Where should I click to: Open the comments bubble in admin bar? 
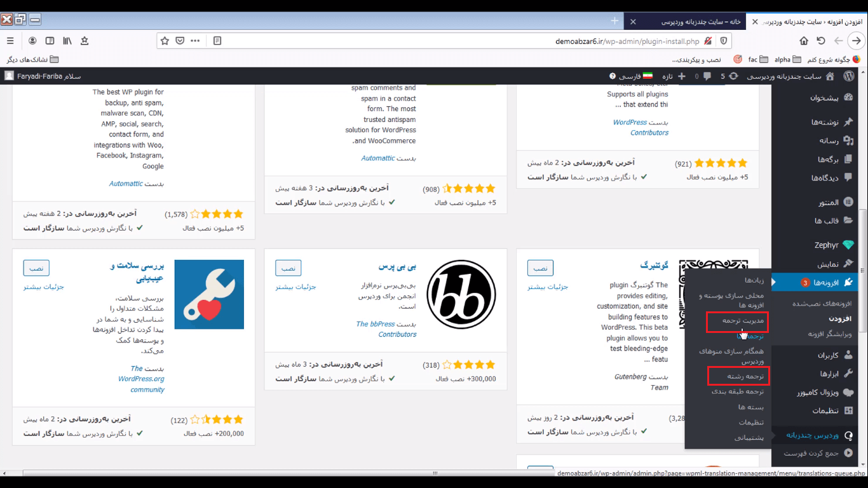(702, 76)
